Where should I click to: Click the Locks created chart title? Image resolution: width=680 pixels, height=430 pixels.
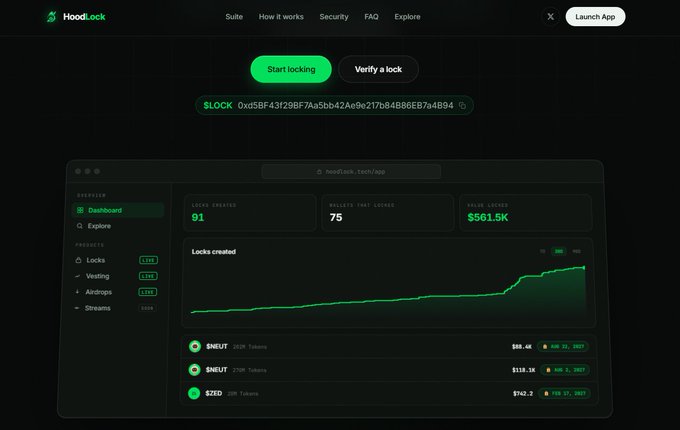coord(214,252)
